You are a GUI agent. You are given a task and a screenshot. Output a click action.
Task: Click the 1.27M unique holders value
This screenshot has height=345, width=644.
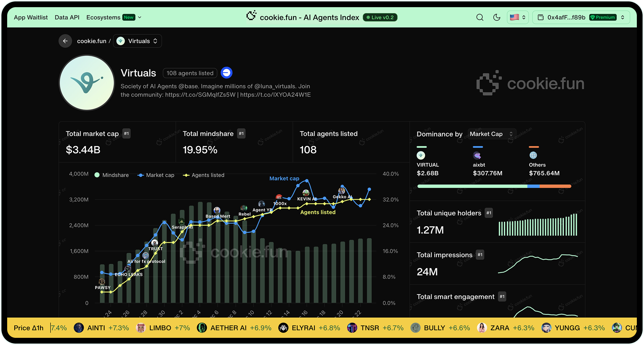(x=430, y=230)
